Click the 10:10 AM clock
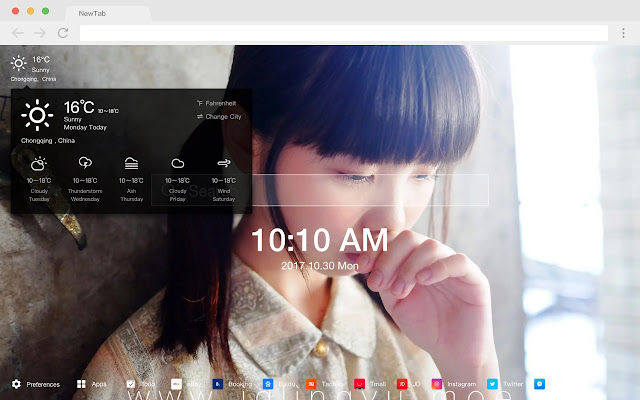 pyautogui.click(x=320, y=240)
